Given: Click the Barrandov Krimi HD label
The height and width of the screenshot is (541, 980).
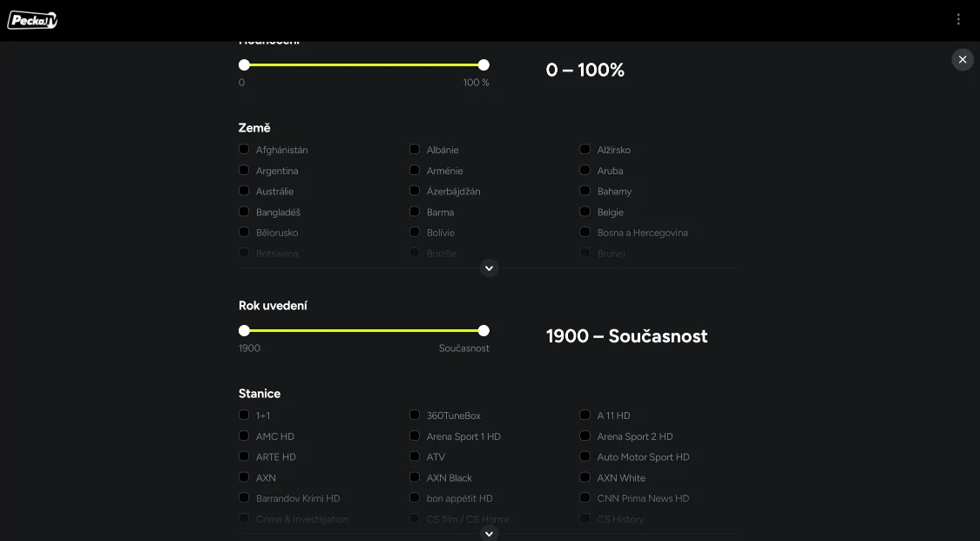Looking at the screenshot, I should point(298,498).
